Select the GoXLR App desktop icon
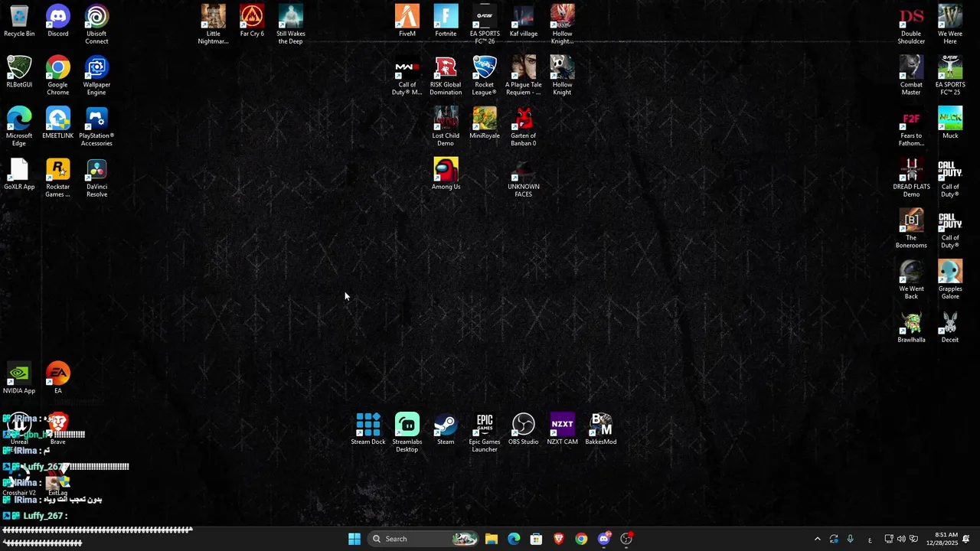 coord(19,174)
